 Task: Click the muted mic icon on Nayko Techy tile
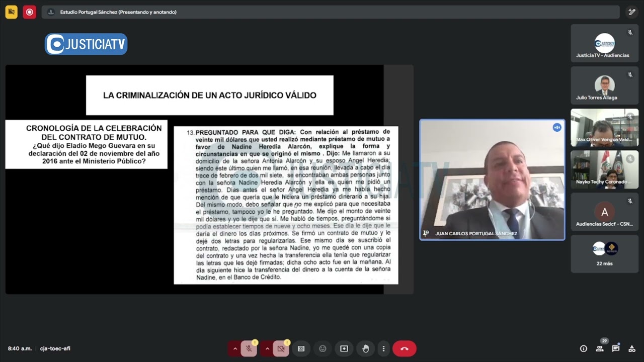(630, 159)
